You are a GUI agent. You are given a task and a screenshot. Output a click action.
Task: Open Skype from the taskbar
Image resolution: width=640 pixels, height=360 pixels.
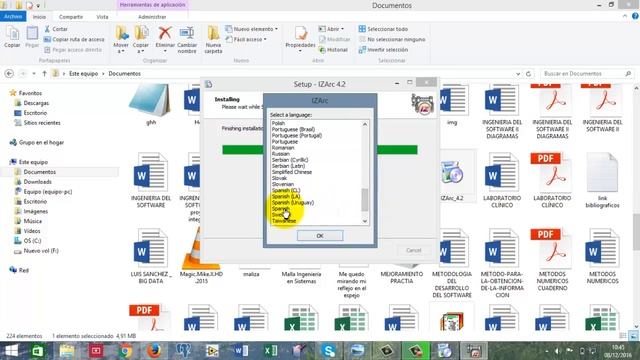pos(329,351)
